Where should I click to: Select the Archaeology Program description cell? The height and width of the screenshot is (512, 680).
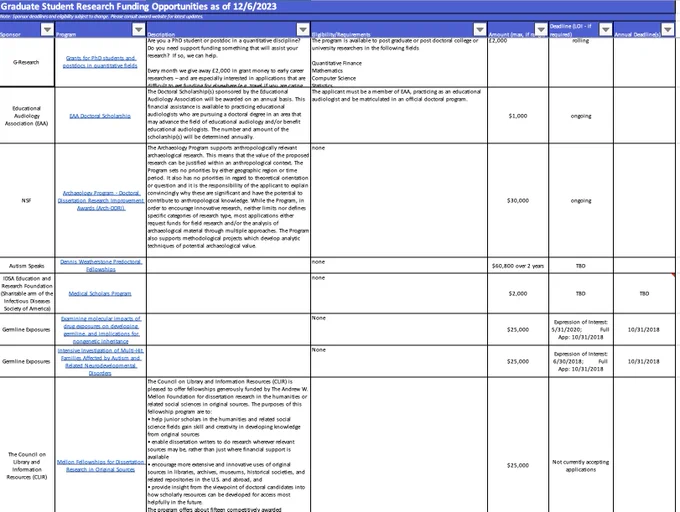coord(229,201)
